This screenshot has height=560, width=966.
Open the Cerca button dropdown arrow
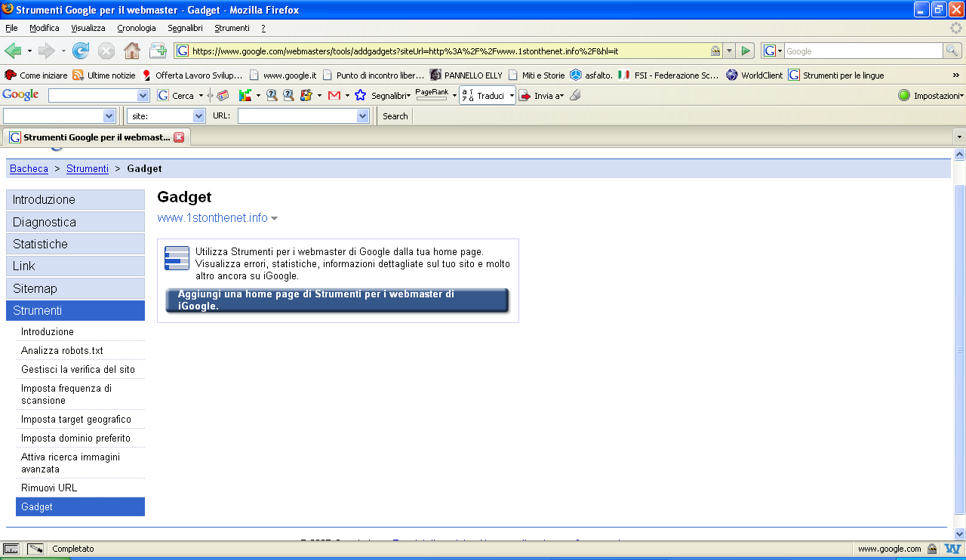pos(201,96)
